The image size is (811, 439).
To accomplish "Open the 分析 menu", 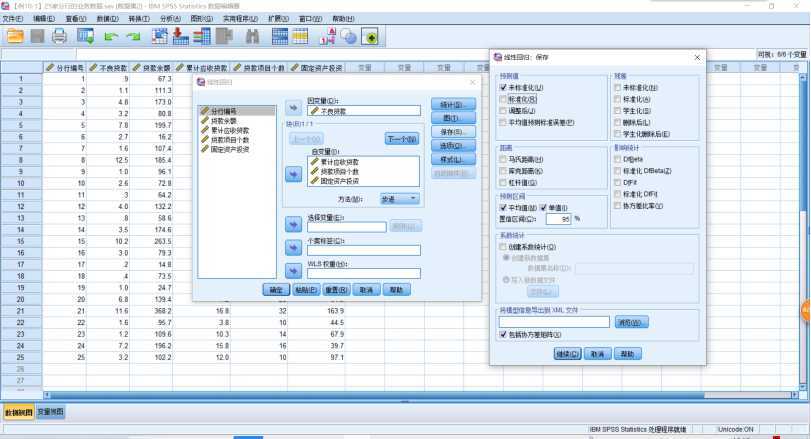I will pos(170,19).
